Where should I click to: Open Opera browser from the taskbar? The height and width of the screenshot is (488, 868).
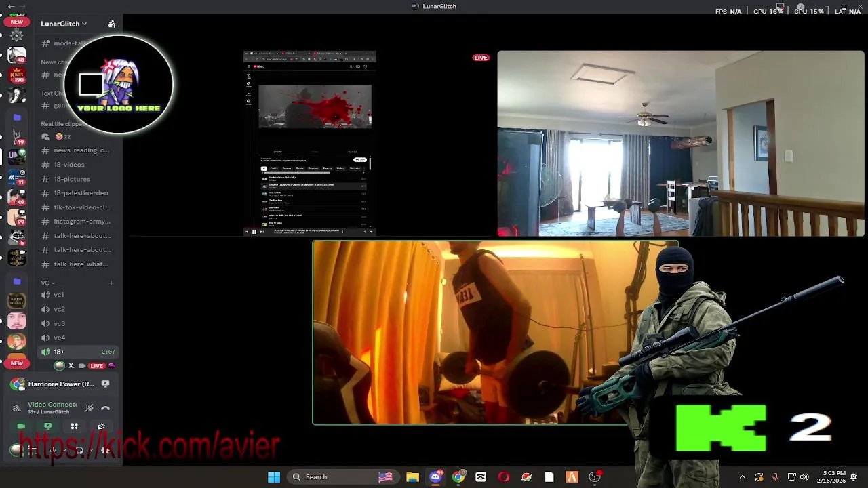(504, 477)
